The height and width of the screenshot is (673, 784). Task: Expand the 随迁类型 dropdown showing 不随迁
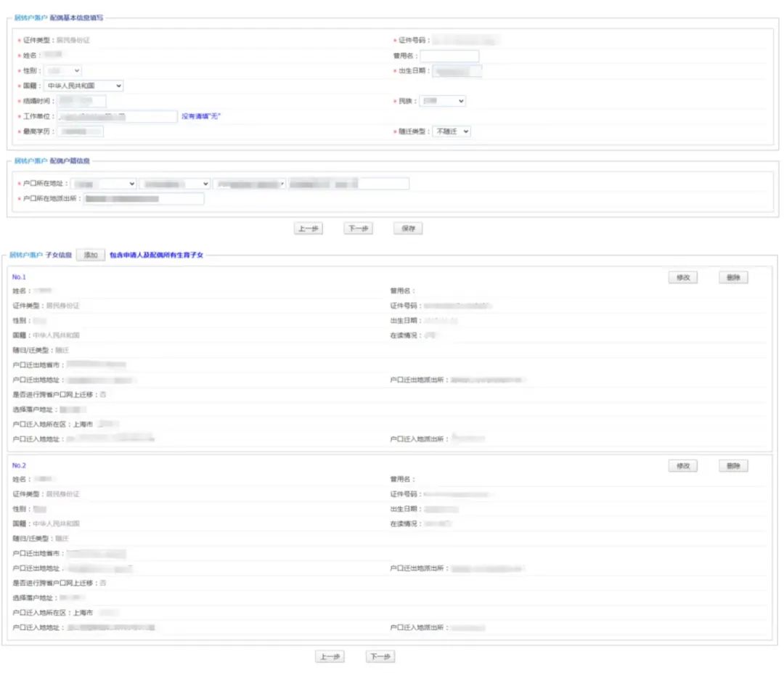[452, 131]
